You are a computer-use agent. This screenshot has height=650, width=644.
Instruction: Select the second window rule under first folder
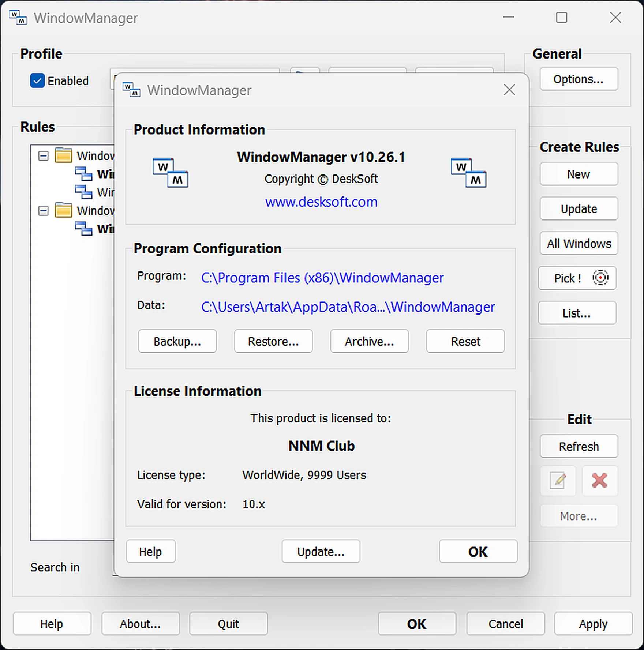[x=95, y=192]
